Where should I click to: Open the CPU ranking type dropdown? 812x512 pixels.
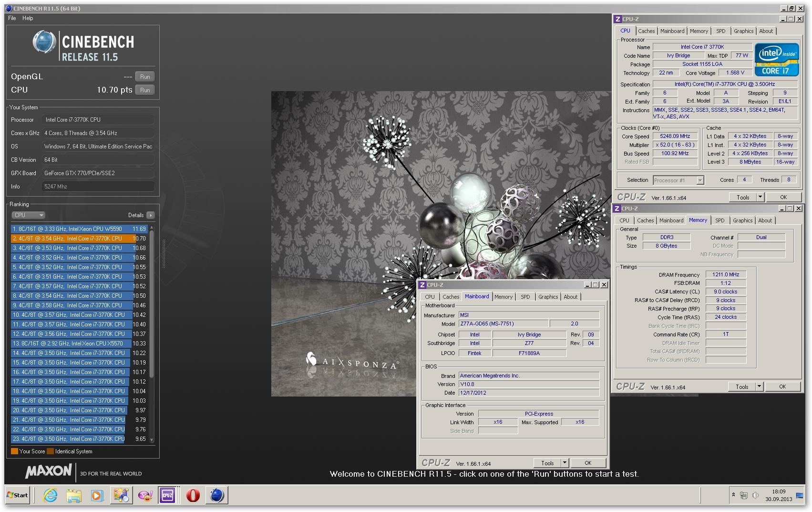coord(29,215)
